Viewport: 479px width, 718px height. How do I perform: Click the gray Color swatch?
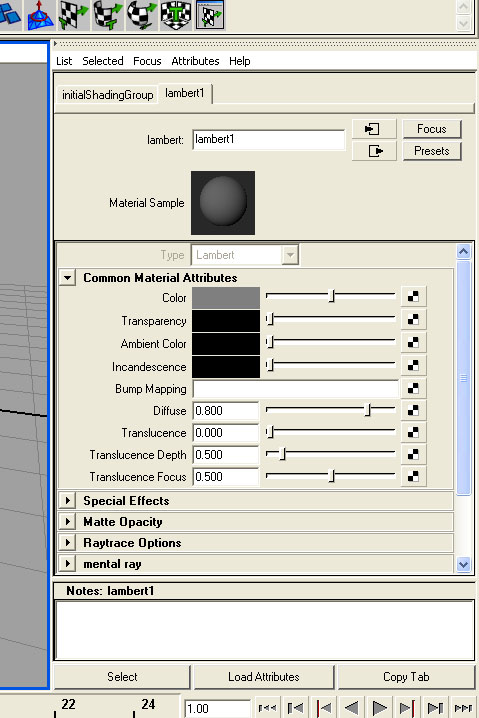pos(226,298)
